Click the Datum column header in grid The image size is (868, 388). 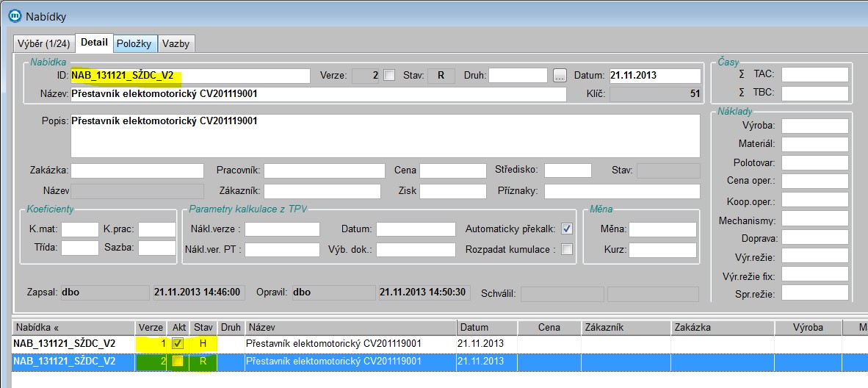(x=486, y=327)
